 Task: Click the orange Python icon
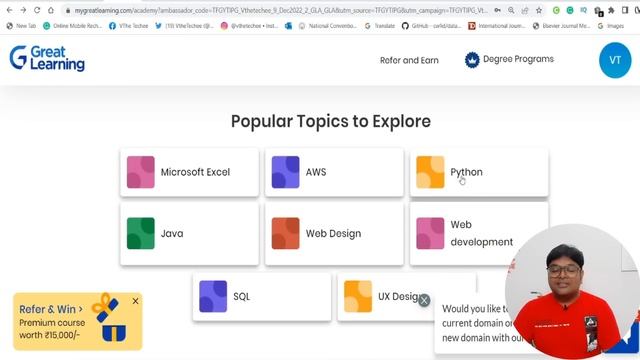430,172
